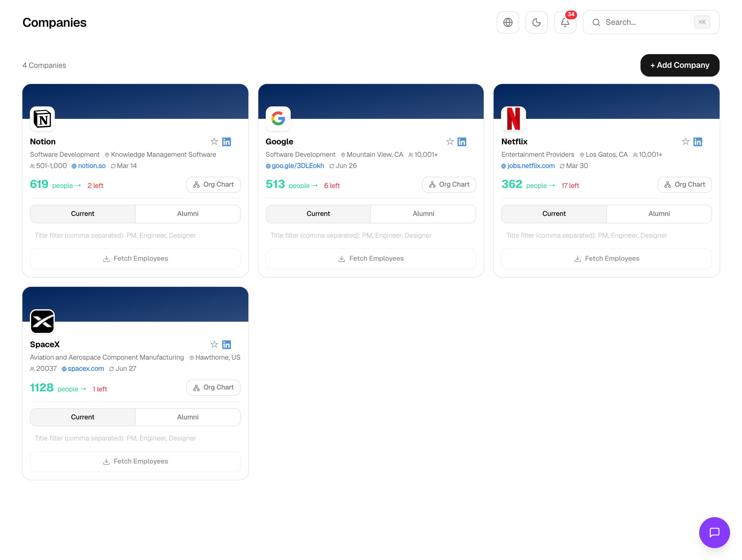The height and width of the screenshot is (560, 742).
Task: Open Google's Org Chart
Action: click(449, 184)
